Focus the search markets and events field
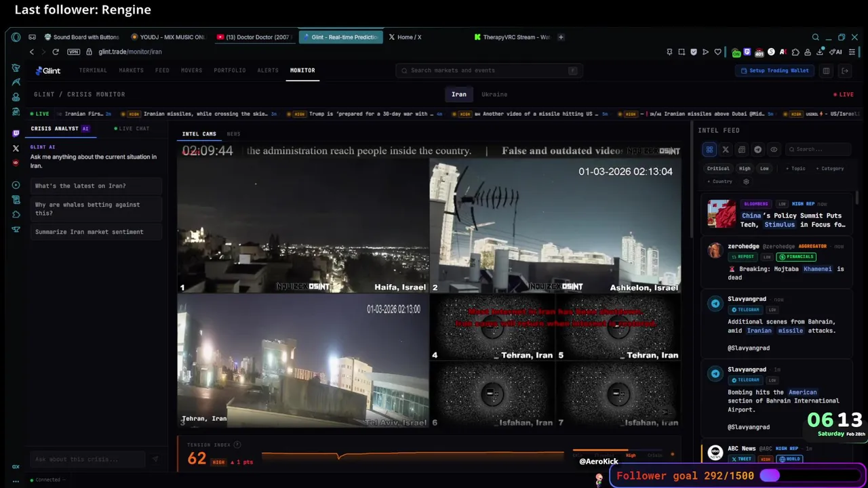This screenshot has width=868, height=488. pos(489,70)
